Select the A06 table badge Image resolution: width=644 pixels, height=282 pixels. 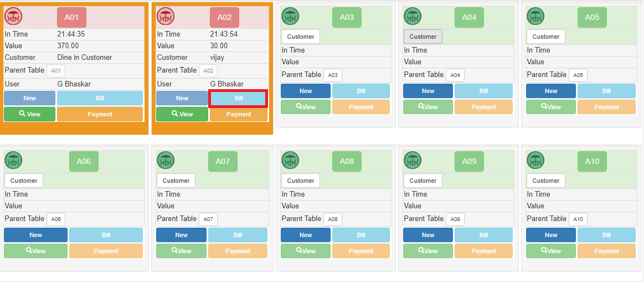click(x=84, y=161)
